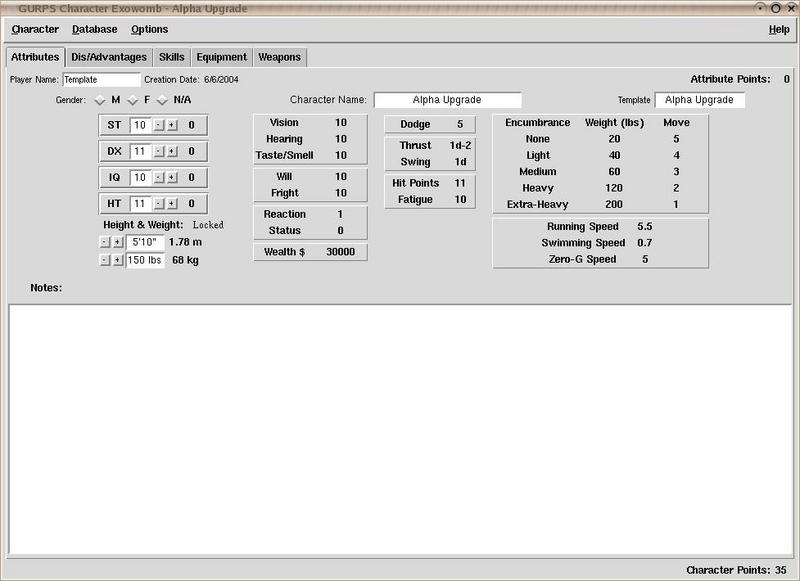Increase height using plus button beside 5'10"

118,242
